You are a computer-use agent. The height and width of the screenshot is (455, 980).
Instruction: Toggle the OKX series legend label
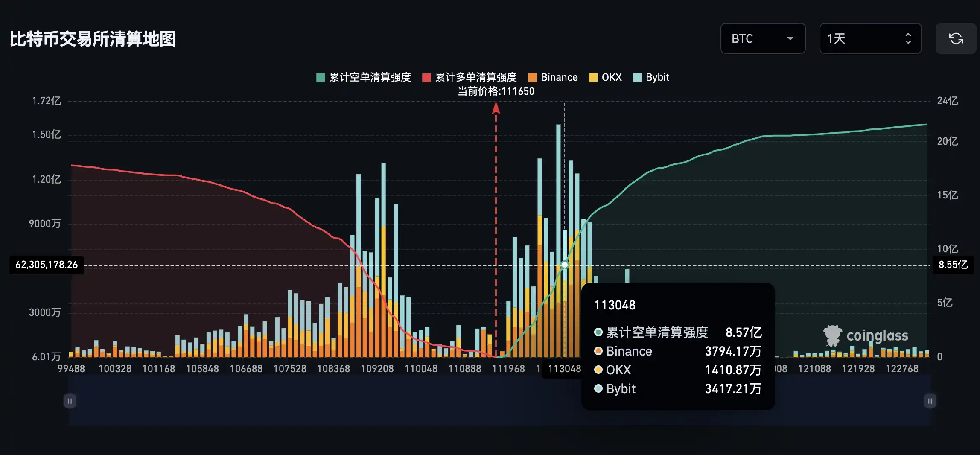(611, 77)
